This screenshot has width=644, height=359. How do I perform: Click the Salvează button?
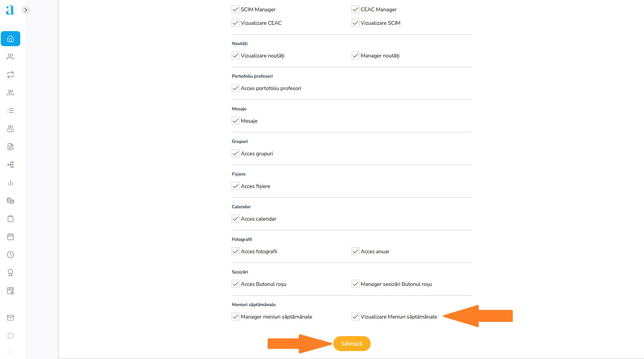pyautogui.click(x=352, y=344)
